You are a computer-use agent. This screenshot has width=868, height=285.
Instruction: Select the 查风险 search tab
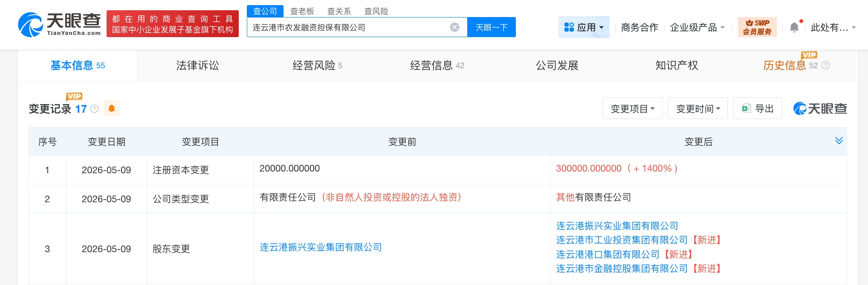(376, 11)
